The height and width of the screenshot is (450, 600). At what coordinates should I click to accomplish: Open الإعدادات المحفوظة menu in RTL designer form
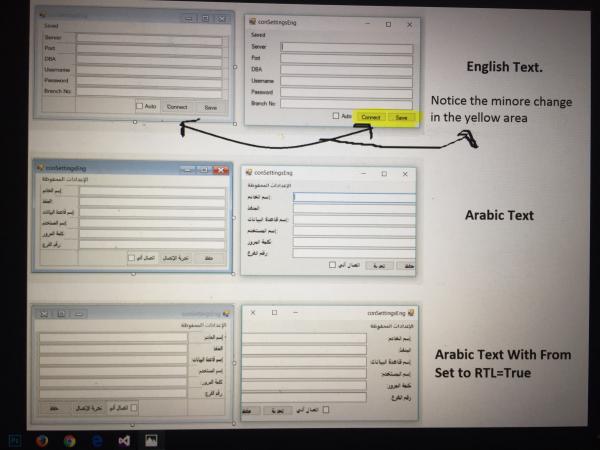[204, 325]
